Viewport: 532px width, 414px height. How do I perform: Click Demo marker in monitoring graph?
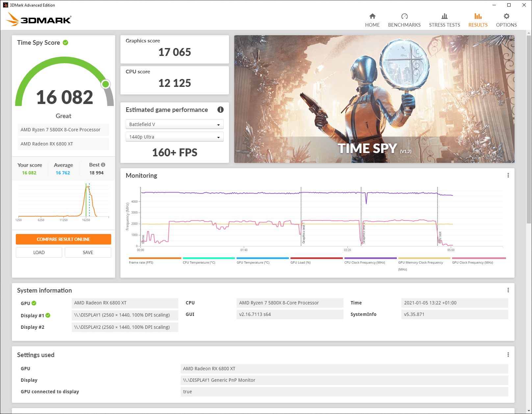(x=143, y=239)
